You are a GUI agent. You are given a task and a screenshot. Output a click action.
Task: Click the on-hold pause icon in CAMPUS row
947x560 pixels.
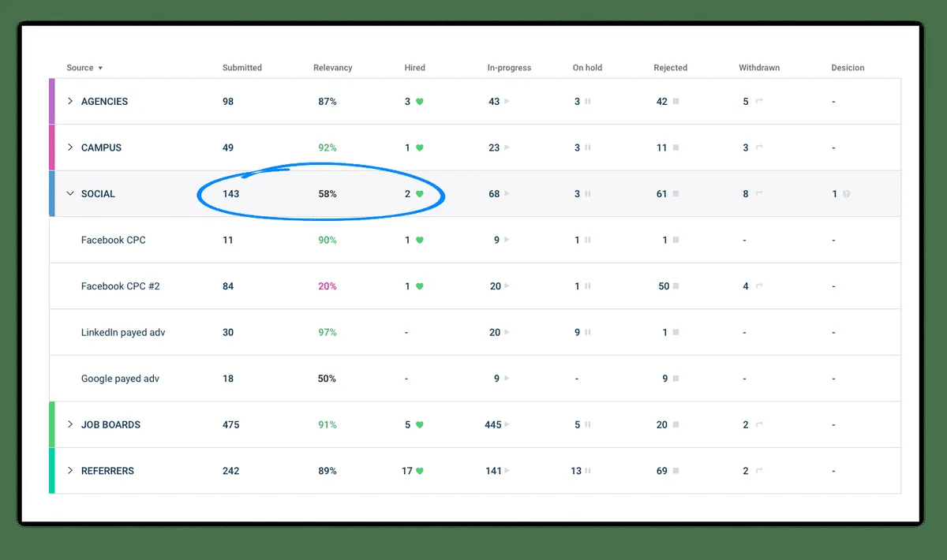coord(588,147)
